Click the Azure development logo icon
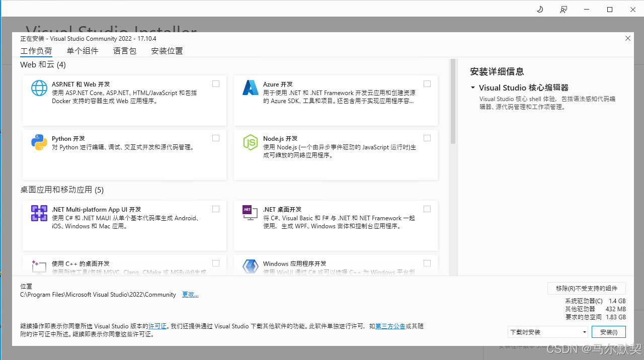This screenshot has width=644, height=360. tap(251, 88)
